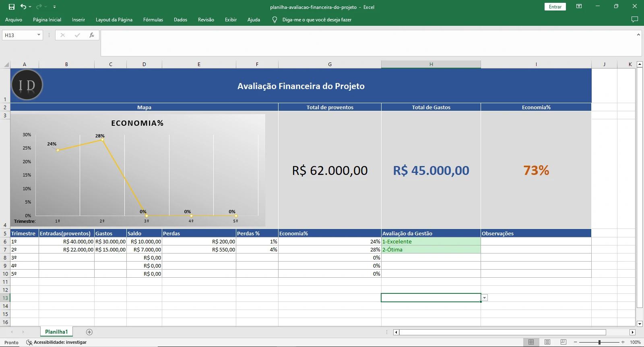This screenshot has height=347, width=644.
Task: Open the Ajuda tab
Action: (x=254, y=20)
